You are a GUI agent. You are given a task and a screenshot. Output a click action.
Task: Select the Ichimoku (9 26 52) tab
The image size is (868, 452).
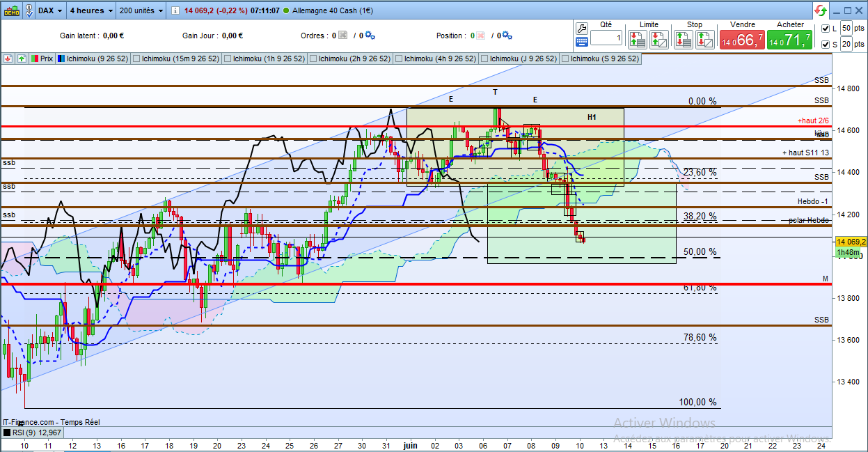(x=93, y=59)
